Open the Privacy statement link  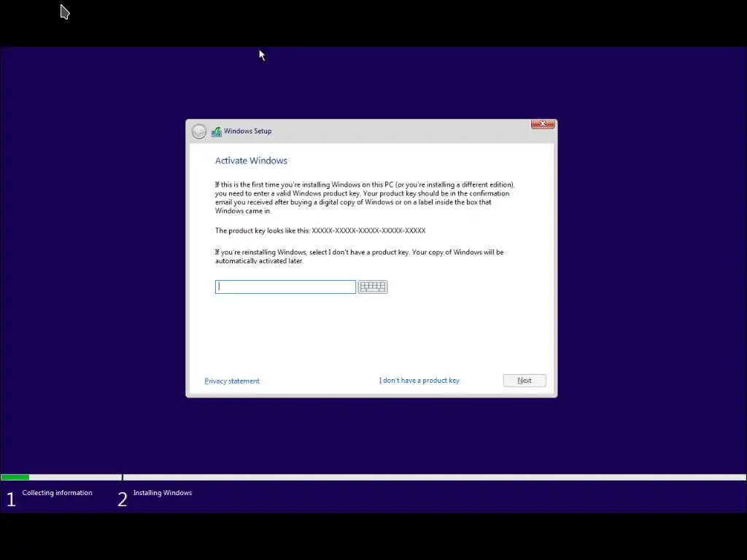[232, 381]
